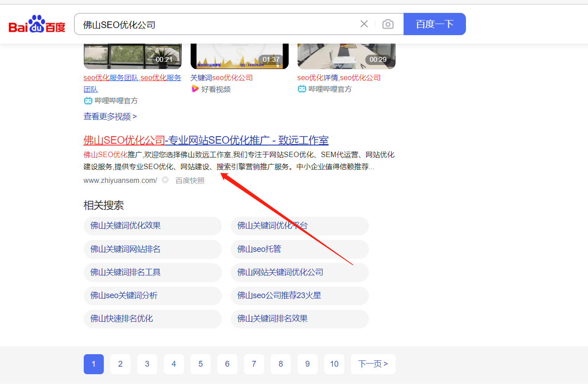Open 百度快照 cached page
This screenshot has height=384, width=588.
click(190, 180)
